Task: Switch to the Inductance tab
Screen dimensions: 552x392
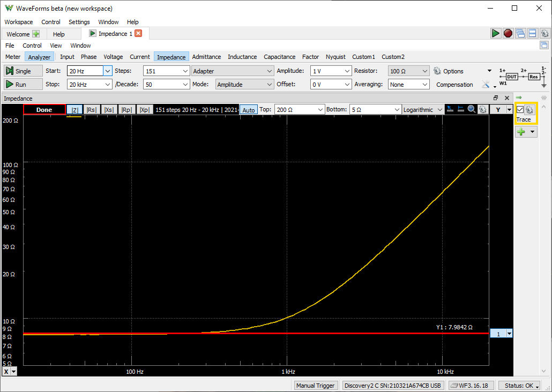Action: tap(242, 57)
